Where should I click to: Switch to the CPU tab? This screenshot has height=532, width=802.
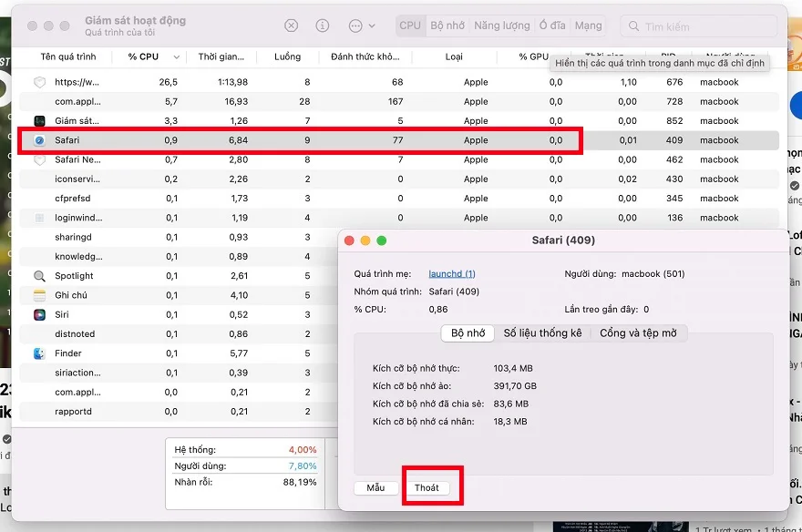pyautogui.click(x=410, y=26)
